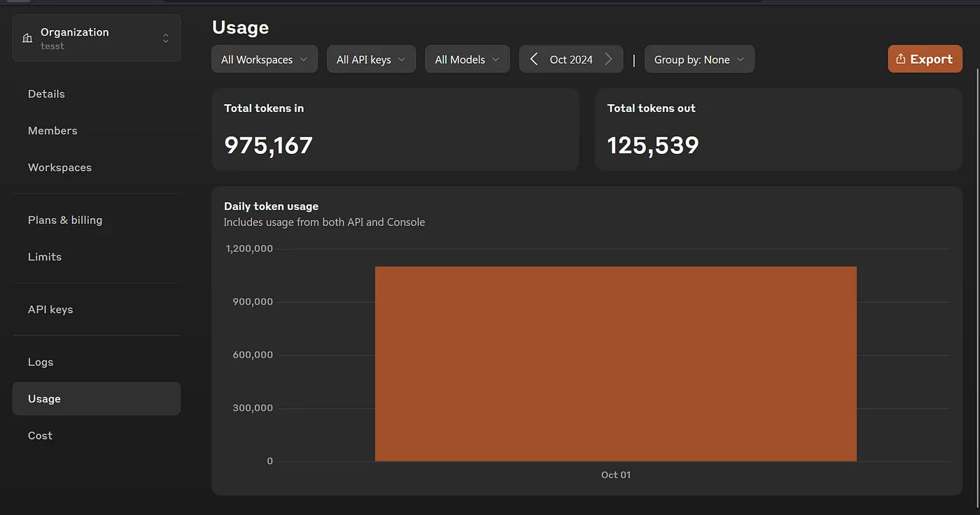The width and height of the screenshot is (980, 515).
Task: View the Logs page
Action: tap(41, 362)
